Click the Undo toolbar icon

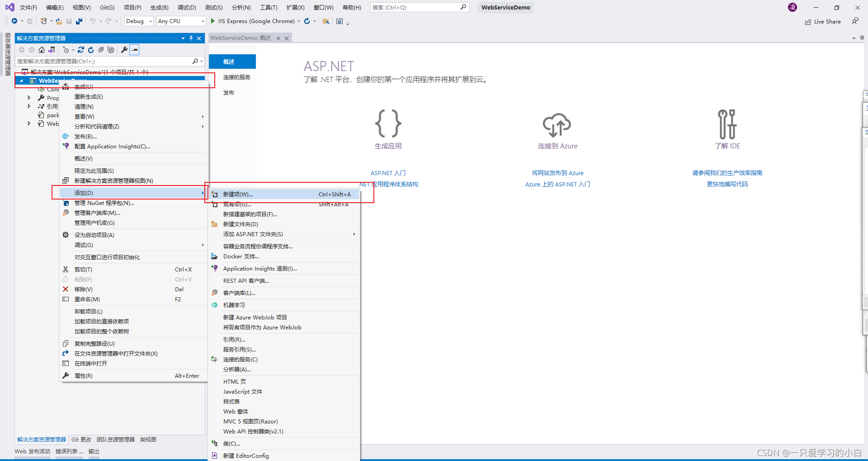coord(92,21)
